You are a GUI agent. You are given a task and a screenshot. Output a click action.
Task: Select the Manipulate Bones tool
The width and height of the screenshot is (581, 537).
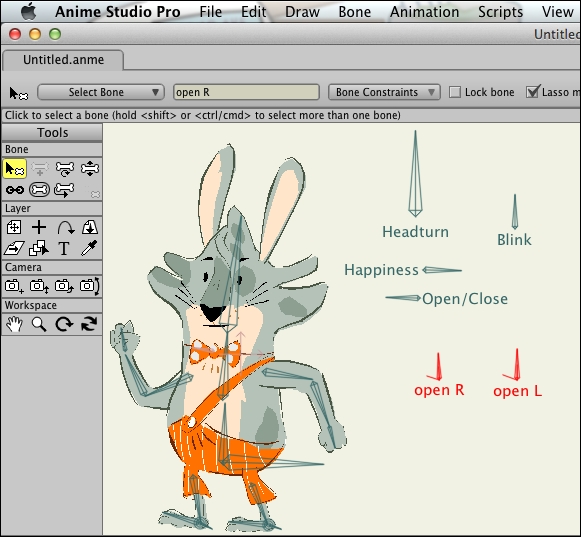[x=64, y=190]
